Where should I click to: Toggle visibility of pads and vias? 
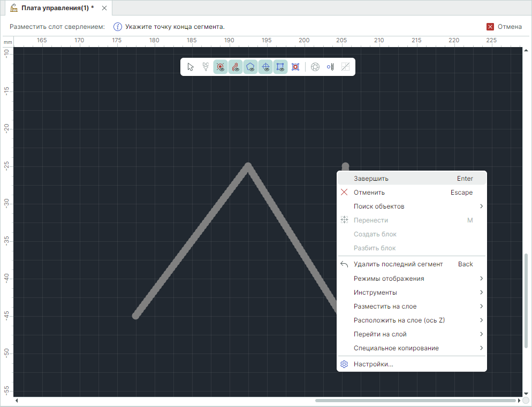click(x=221, y=67)
